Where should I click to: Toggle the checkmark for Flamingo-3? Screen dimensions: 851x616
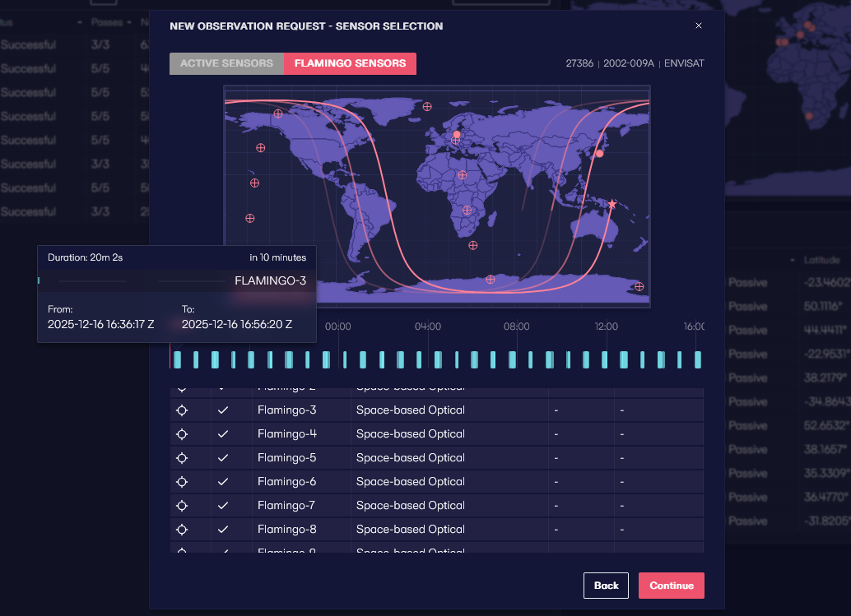coord(222,410)
